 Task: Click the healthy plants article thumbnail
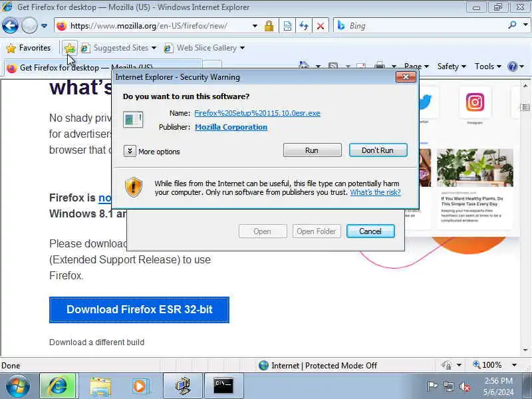[x=475, y=168]
